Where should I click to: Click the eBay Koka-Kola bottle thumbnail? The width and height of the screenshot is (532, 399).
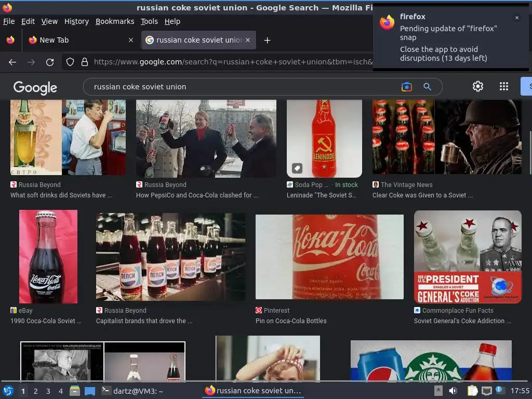48,257
